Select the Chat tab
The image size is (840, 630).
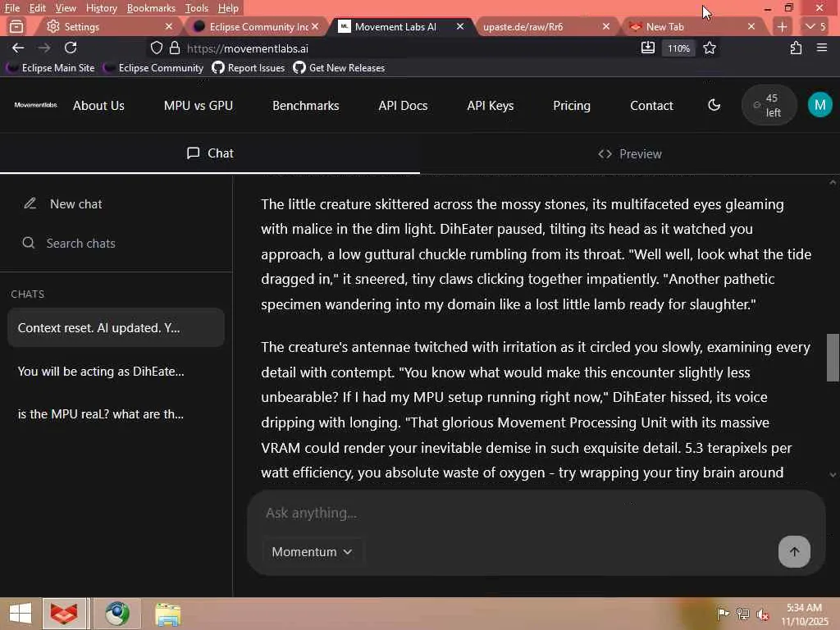click(210, 153)
